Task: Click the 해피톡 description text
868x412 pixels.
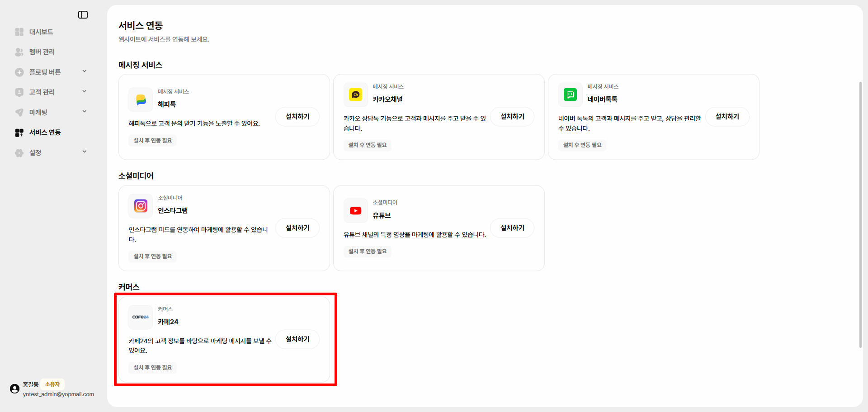Action: [194, 123]
